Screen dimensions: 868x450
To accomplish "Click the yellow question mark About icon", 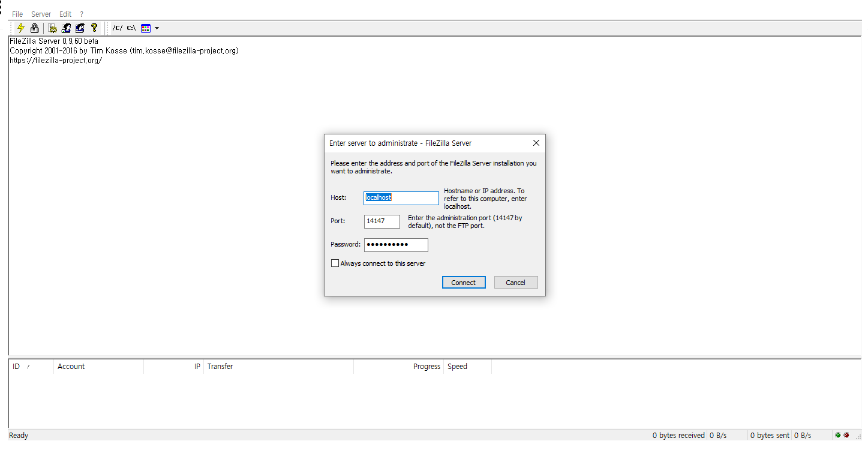I will coord(94,28).
